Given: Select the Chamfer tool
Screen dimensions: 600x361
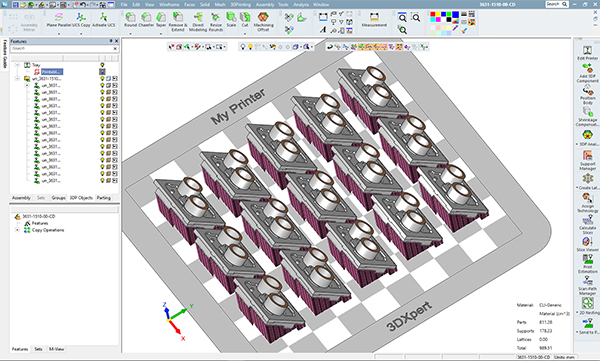Looking at the screenshot, I should coord(146,20).
